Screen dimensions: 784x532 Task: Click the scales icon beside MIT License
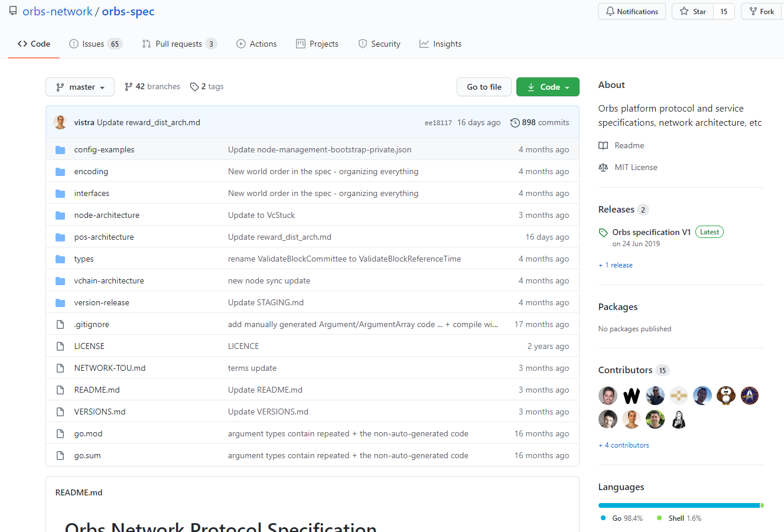tap(603, 168)
